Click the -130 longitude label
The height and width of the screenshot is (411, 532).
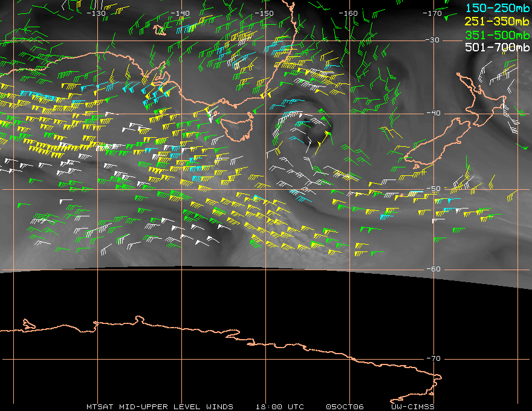click(96, 13)
